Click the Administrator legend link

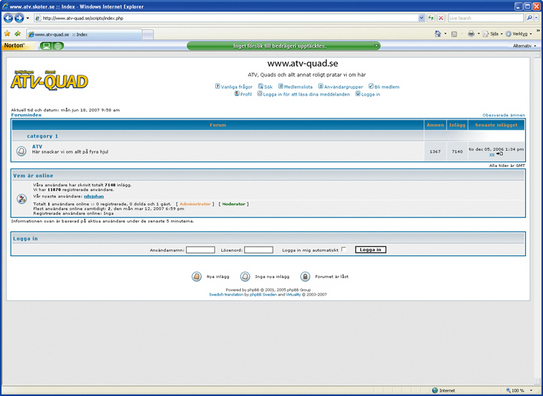[x=195, y=204]
